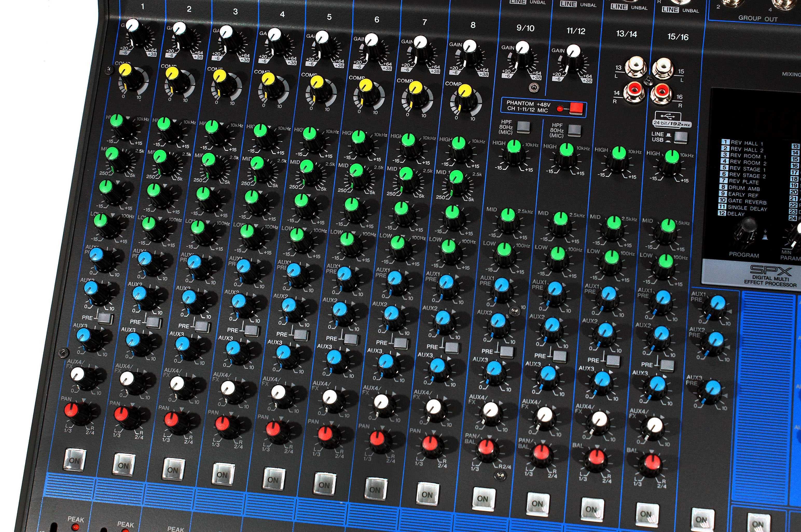
Task: Select channel 15/16 HIGH EQ knob
Action: (671, 163)
